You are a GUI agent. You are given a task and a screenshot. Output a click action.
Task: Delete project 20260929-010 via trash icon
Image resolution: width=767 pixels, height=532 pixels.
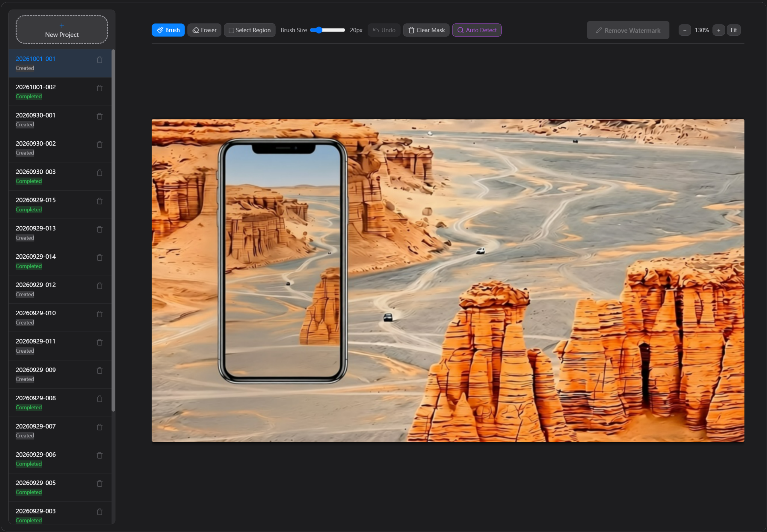click(x=99, y=315)
